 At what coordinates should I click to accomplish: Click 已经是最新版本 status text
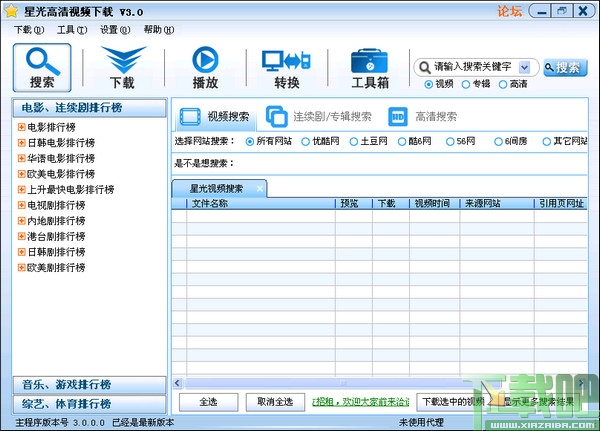143,423
